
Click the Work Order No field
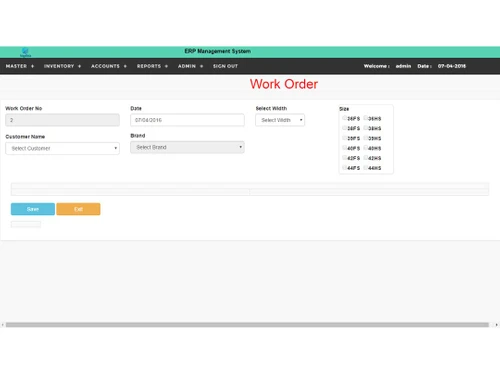(62, 120)
